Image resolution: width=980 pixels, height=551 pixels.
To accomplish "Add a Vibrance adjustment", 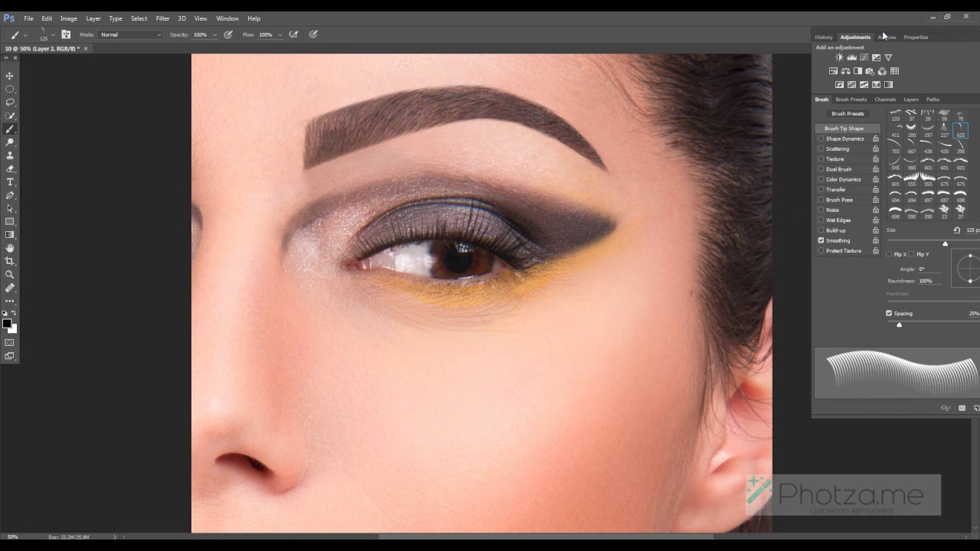I will coord(888,57).
